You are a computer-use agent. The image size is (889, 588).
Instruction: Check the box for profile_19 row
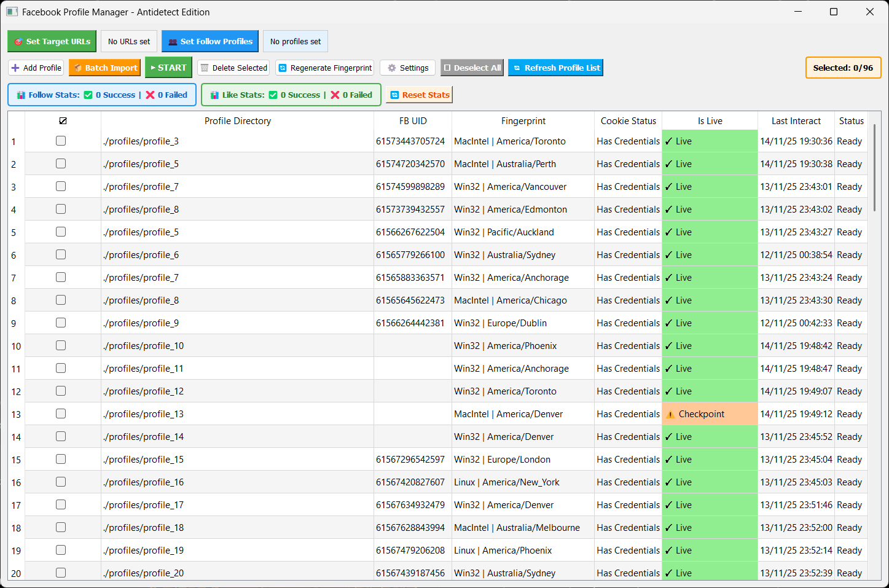61,550
